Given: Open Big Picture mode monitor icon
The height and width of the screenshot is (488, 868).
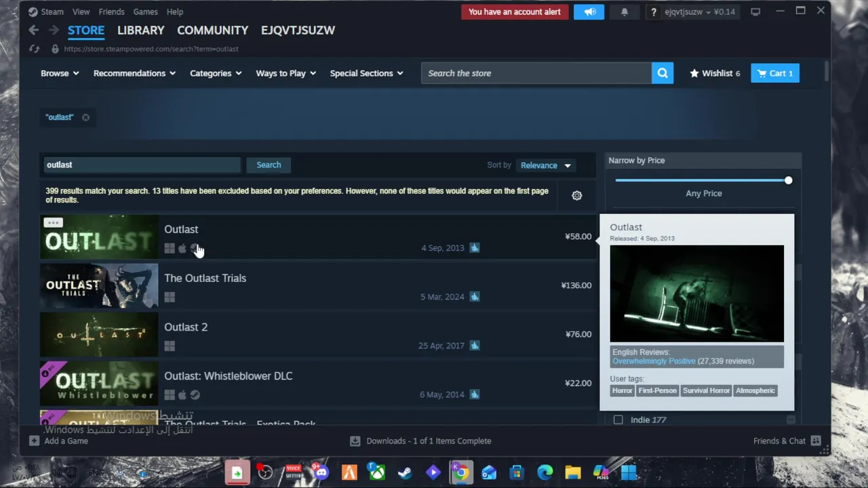Looking at the screenshot, I should [755, 12].
